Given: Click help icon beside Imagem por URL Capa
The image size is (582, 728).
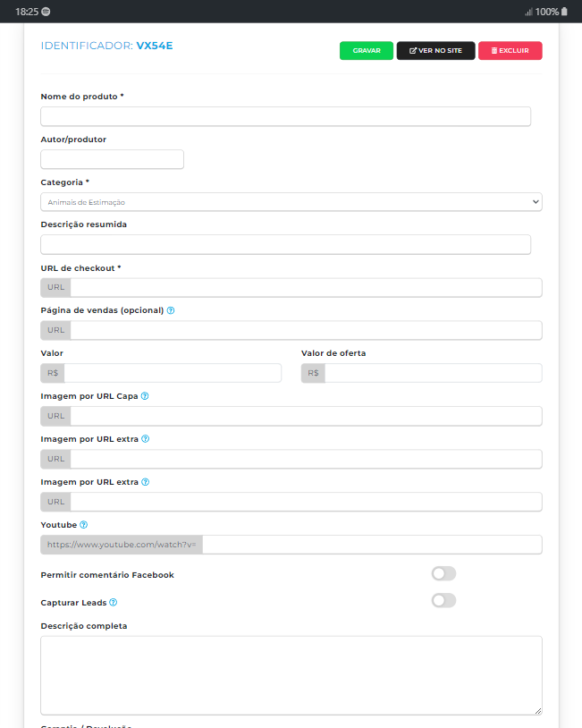Looking at the screenshot, I should [x=145, y=396].
